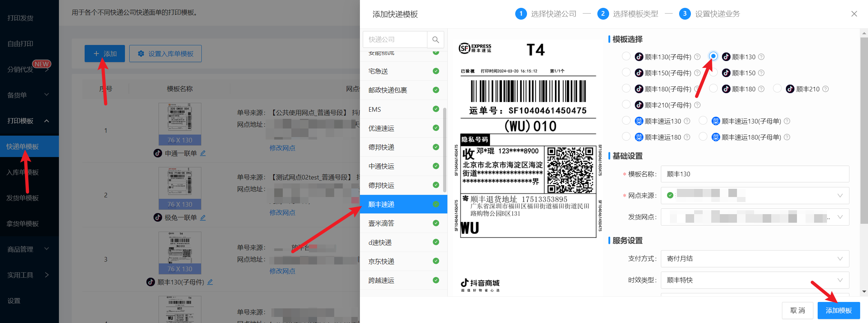Click the search magnifier icon for courier company
Screen dimensions: 868x323
(436, 40)
